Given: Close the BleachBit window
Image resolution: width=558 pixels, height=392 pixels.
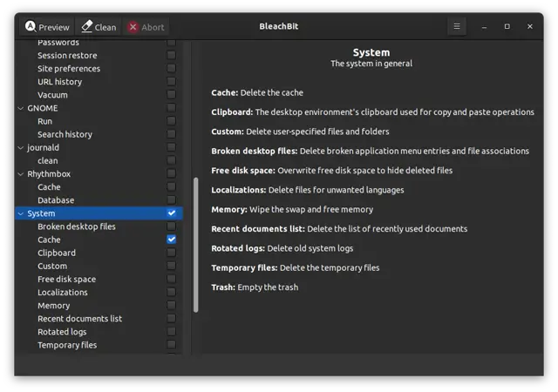Looking at the screenshot, I should pos(530,26).
